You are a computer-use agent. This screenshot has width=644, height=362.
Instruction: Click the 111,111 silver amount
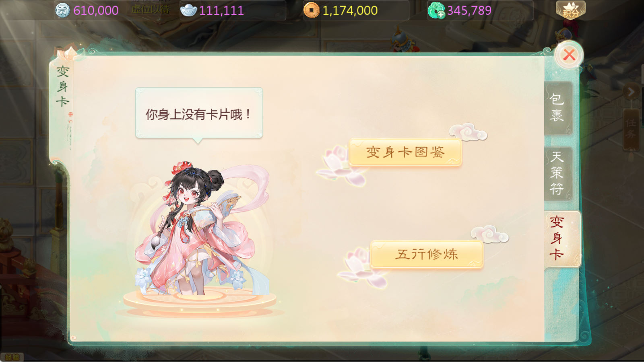pos(221,10)
